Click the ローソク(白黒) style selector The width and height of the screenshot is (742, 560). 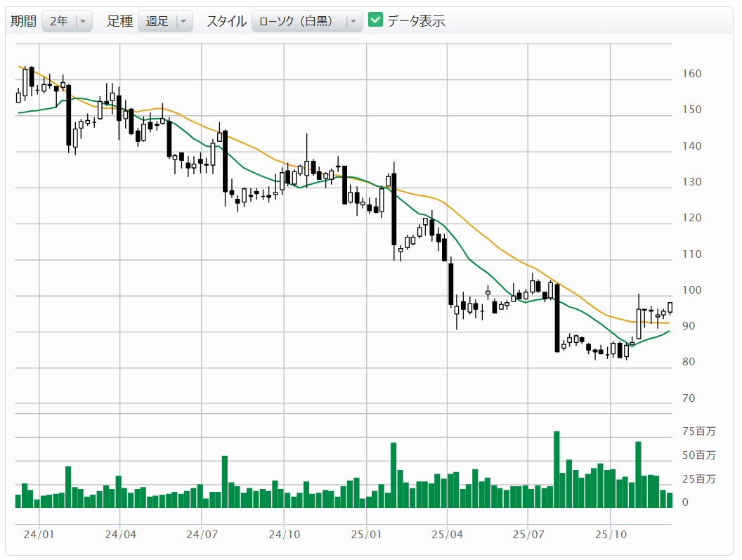click(298, 21)
